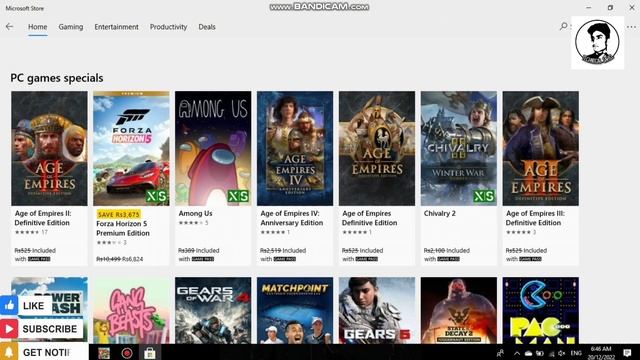Go back with the arrow icon

coord(9,27)
